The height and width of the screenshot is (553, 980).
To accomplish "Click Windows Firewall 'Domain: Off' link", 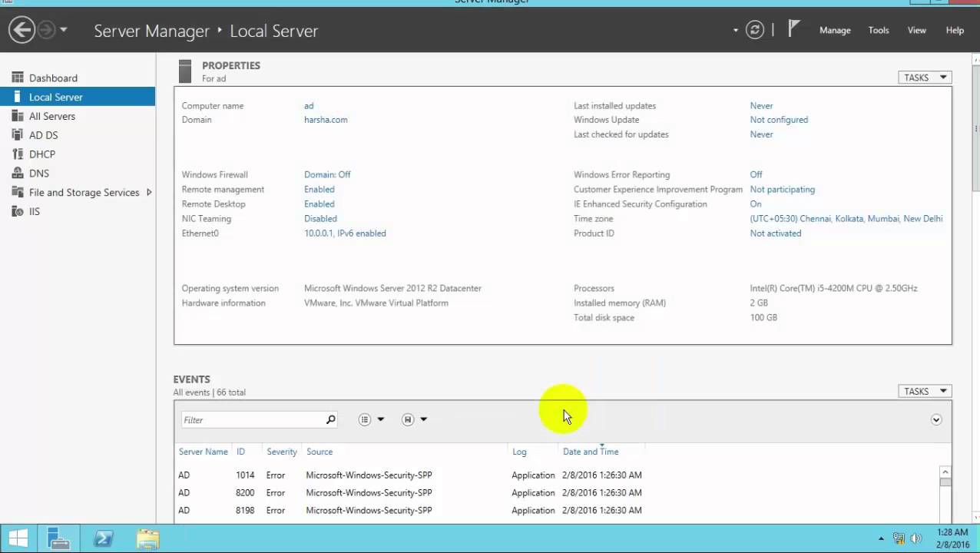I will (327, 174).
